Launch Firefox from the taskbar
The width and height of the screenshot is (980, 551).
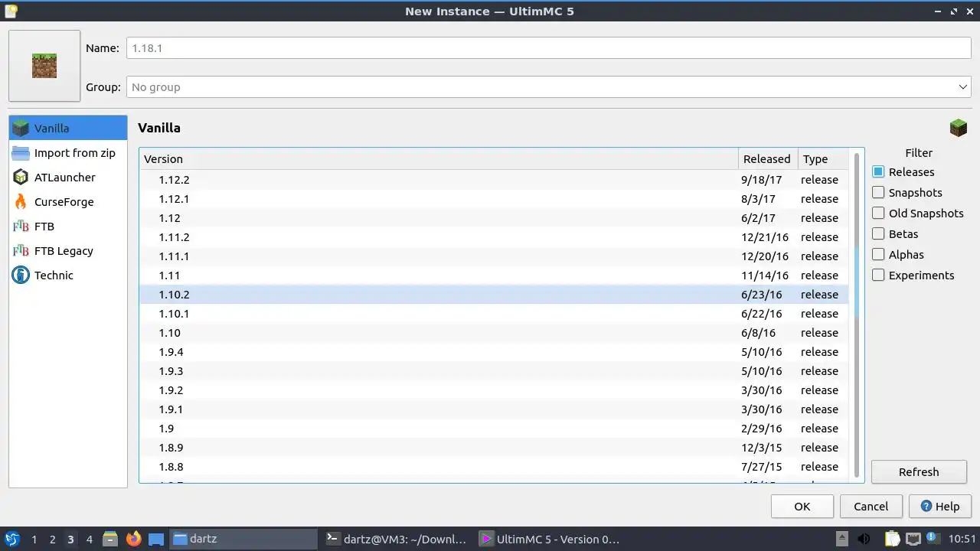click(133, 539)
